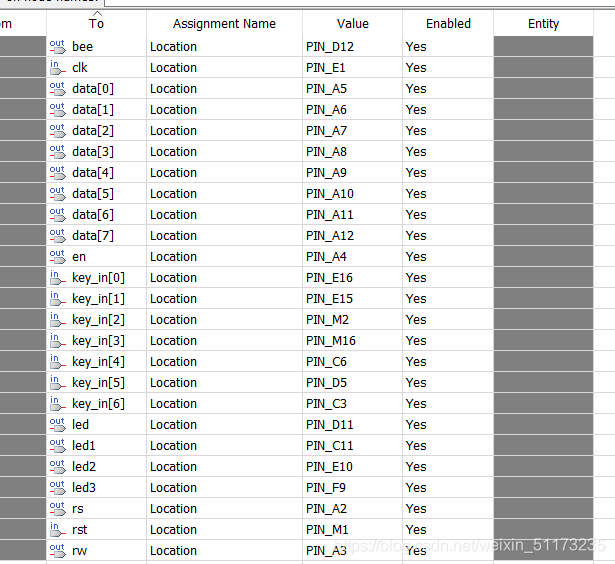
Task: Click the output icon beside rs
Action: point(58,509)
